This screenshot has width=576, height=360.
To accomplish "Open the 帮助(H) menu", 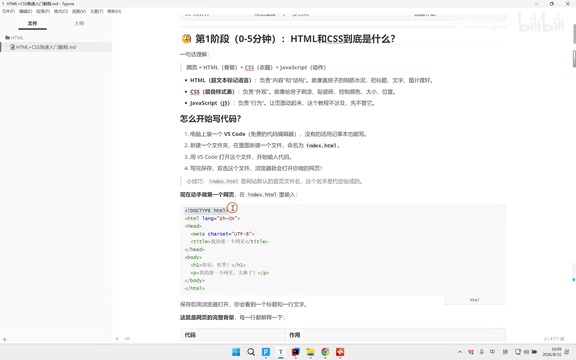I will pyautogui.click(x=114, y=11).
